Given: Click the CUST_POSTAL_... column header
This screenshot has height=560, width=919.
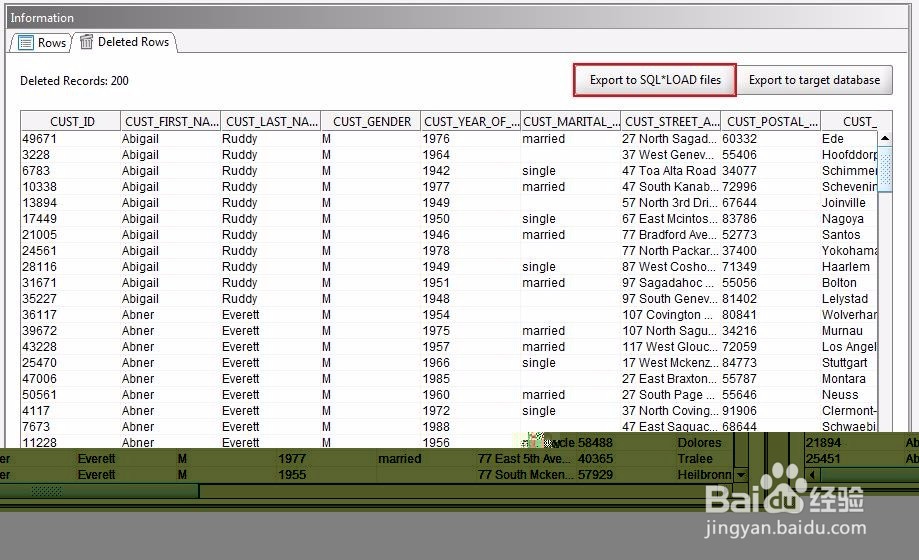Looking at the screenshot, I should [771, 121].
